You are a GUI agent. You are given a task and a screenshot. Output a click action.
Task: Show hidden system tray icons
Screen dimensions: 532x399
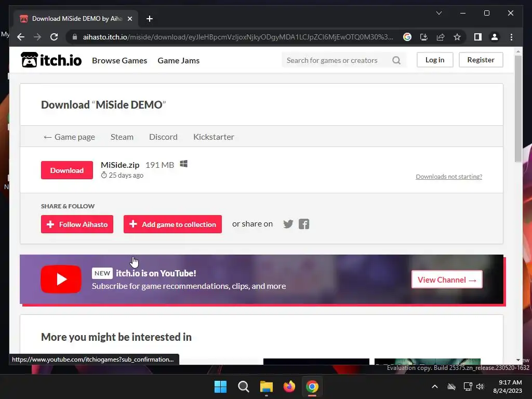[435, 387]
